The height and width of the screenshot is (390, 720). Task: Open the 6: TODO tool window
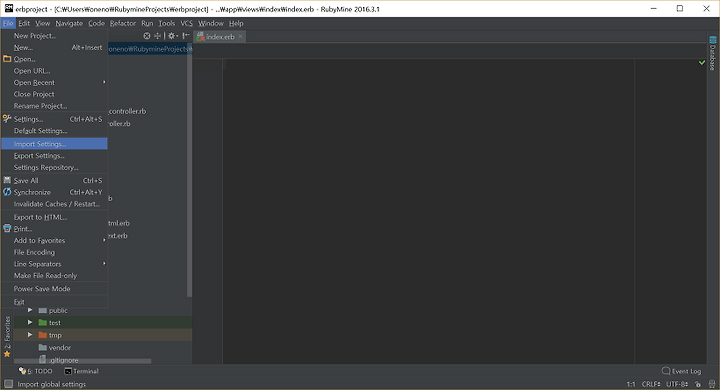pyautogui.click(x=35, y=371)
